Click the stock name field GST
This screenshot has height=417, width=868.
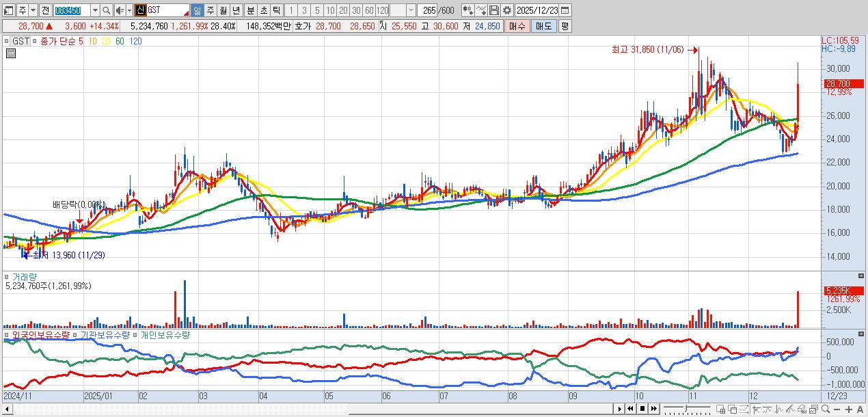[168, 10]
